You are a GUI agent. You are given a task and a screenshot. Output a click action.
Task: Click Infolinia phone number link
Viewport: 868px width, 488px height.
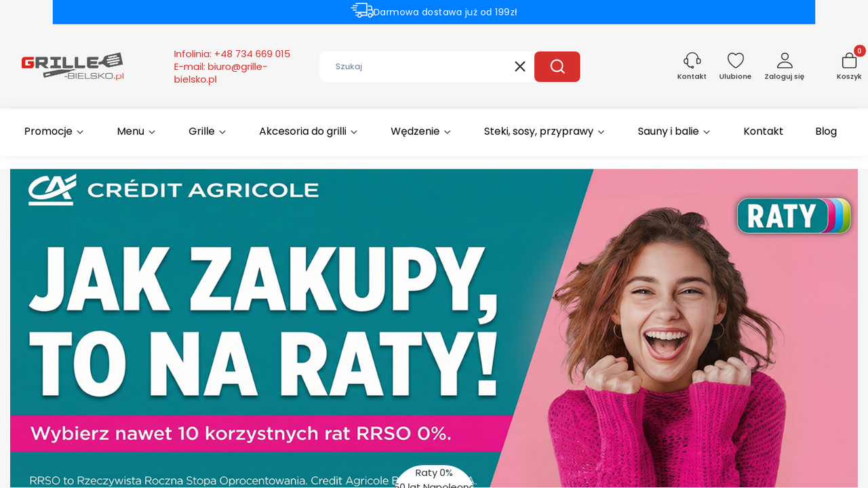(232, 54)
